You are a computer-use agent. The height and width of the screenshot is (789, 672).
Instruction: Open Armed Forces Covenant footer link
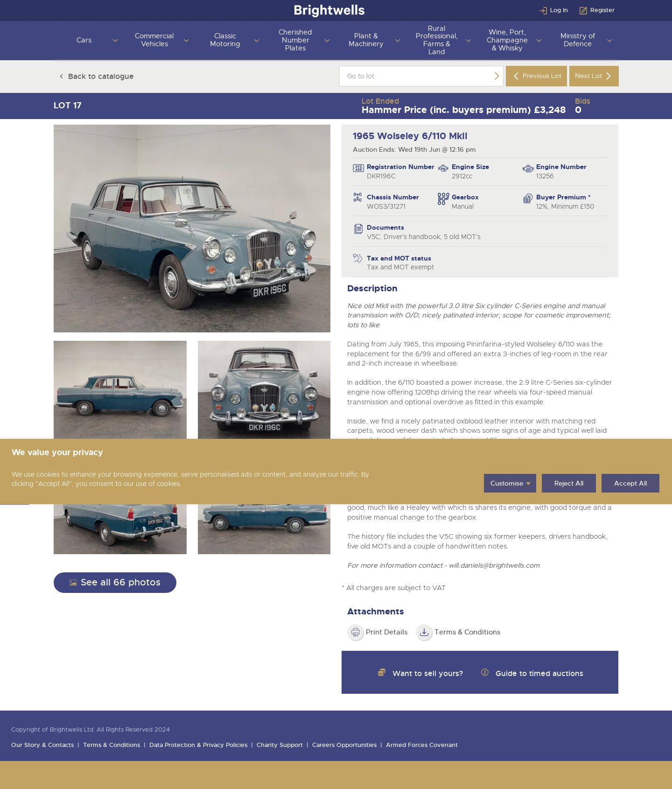point(422,745)
